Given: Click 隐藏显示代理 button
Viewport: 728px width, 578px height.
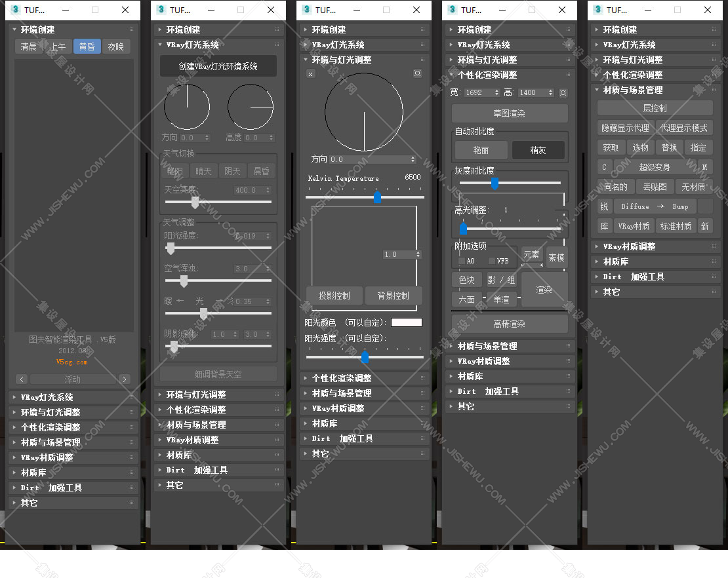Looking at the screenshot, I should click(626, 128).
